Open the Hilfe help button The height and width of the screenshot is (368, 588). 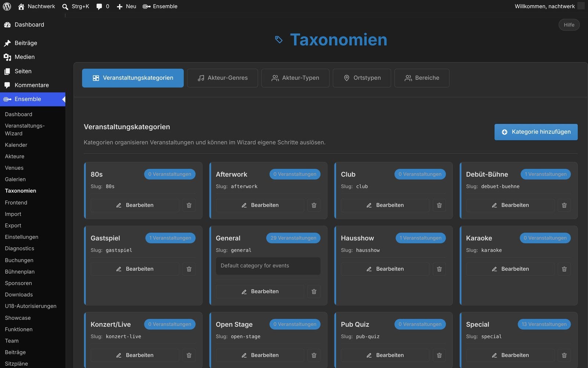[x=569, y=25]
